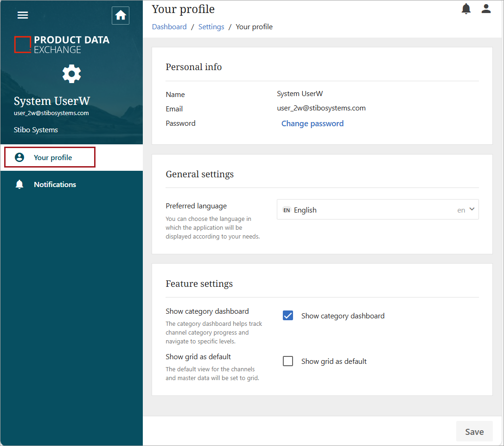Expand the language selector chevron arrow
The image size is (504, 446).
[472, 209]
